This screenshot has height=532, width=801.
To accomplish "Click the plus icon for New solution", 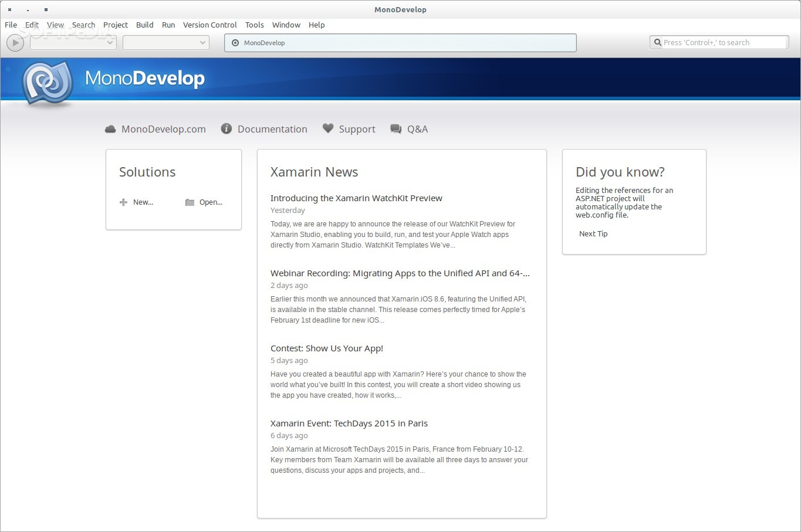I will point(123,202).
